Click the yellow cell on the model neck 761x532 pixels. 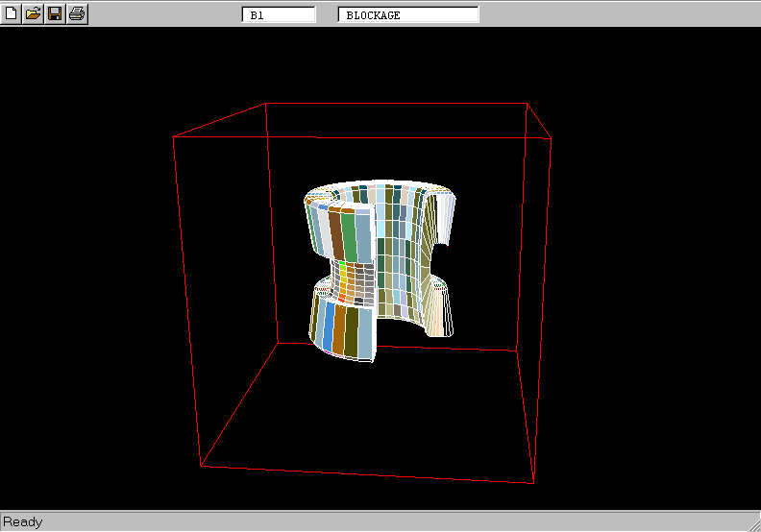pos(343,273)
